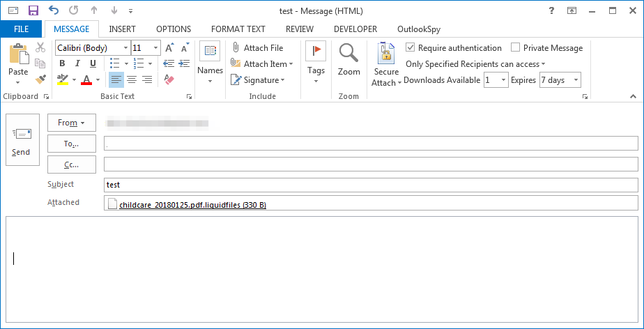Click into the Cc field
Viewport: 644px width, 329px height.
[x=371, y=164]
